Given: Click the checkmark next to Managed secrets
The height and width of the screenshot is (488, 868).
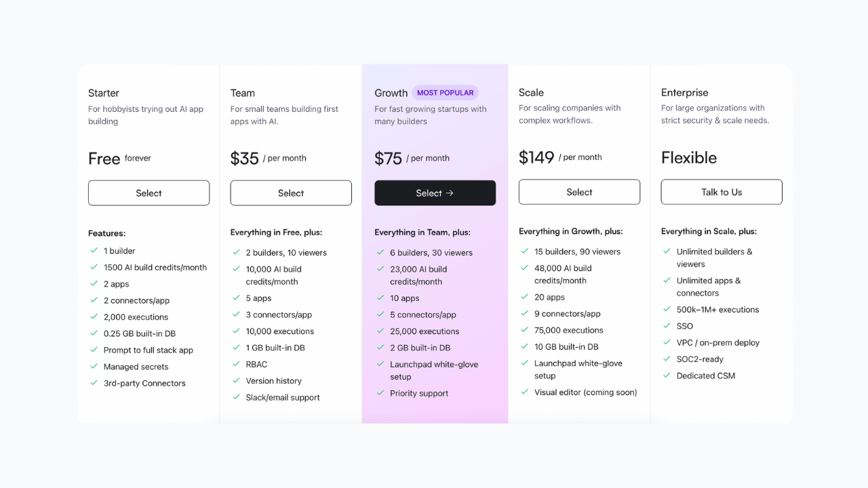Looking at the screenshot, I should coord(94,367).
